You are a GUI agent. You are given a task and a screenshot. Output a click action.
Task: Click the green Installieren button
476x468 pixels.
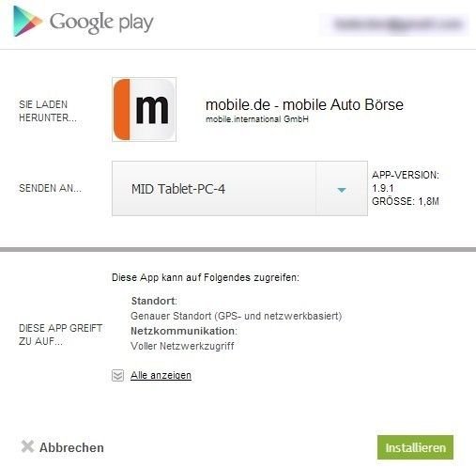(x=415, y=447)
